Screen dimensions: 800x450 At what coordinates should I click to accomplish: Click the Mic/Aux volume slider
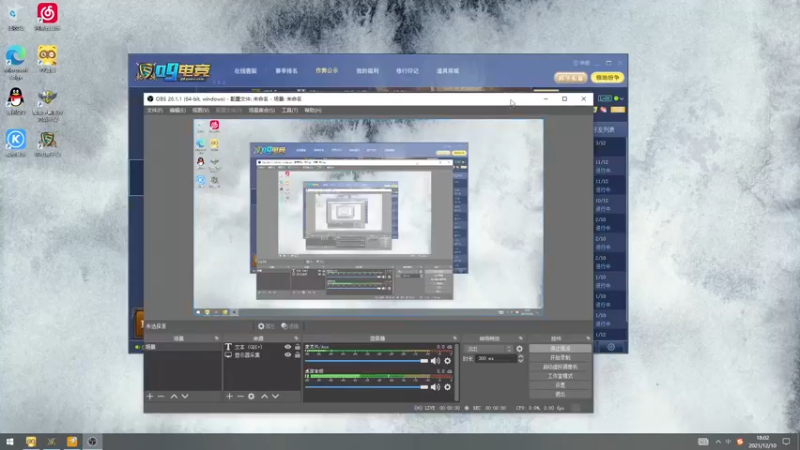366,361
